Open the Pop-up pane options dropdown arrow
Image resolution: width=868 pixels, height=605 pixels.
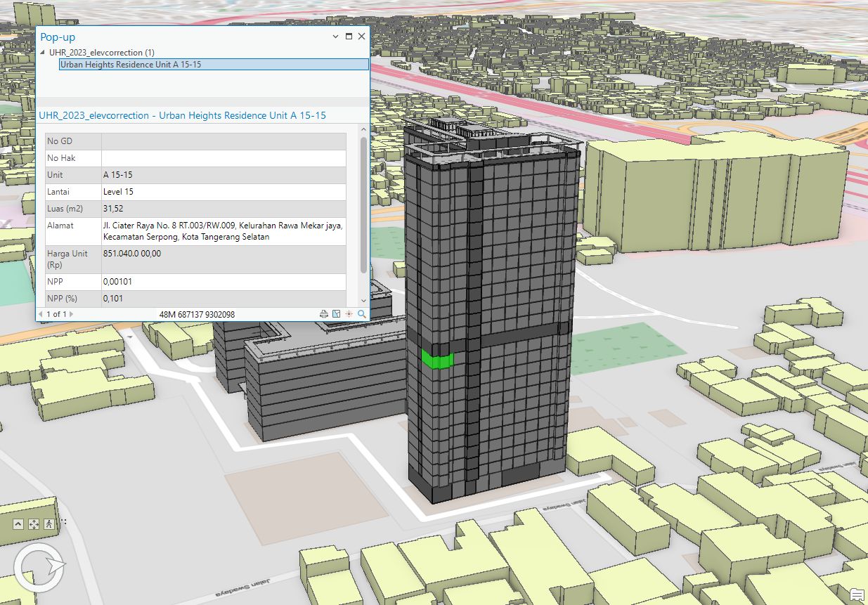(x=336, y=36)
